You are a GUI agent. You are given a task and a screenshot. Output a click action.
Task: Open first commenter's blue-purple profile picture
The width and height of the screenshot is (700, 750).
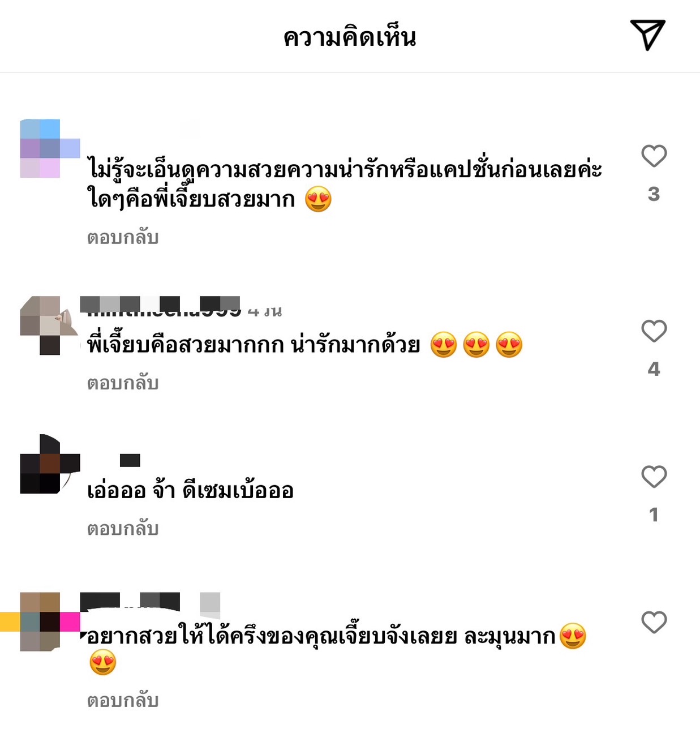pyautogui.click(x=50, y=148)
